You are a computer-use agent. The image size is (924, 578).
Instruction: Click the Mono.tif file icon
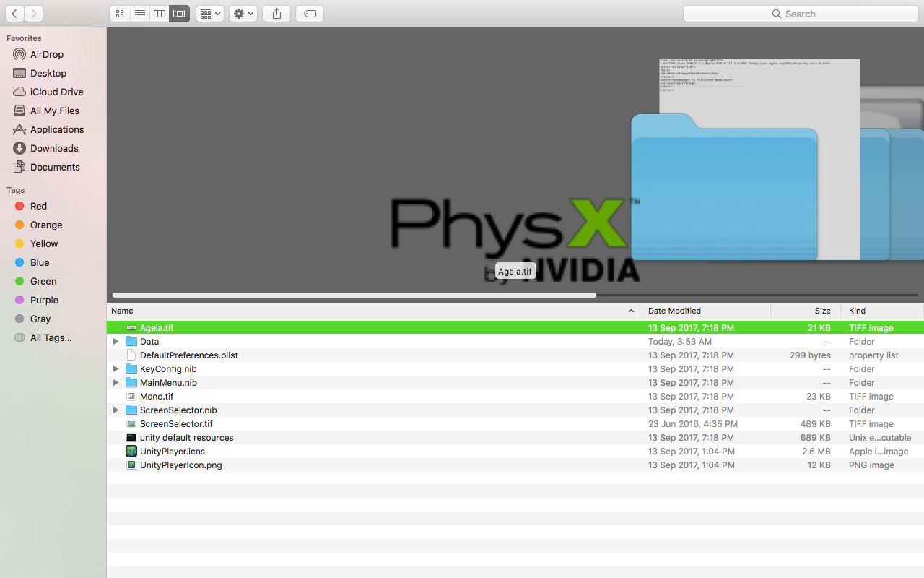pos(131,397)
